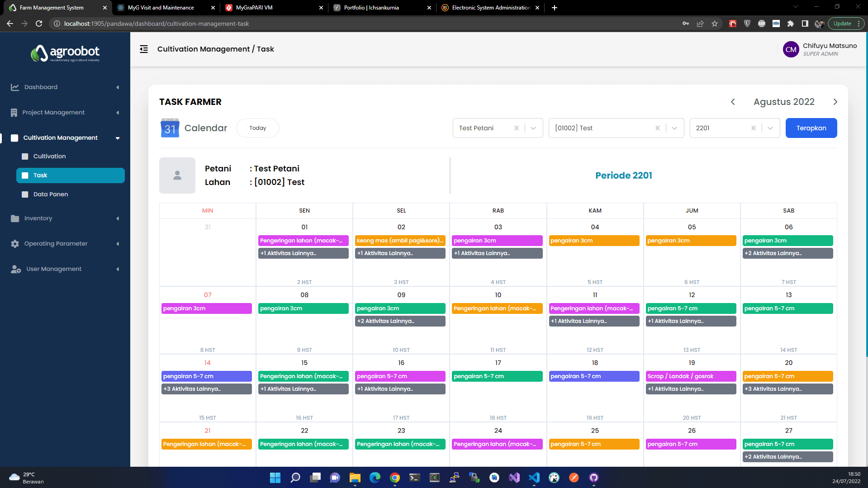This screenshot has height=488, width=868.
Task: Open the Data Panen submenu item
Action: click(51, 194)
